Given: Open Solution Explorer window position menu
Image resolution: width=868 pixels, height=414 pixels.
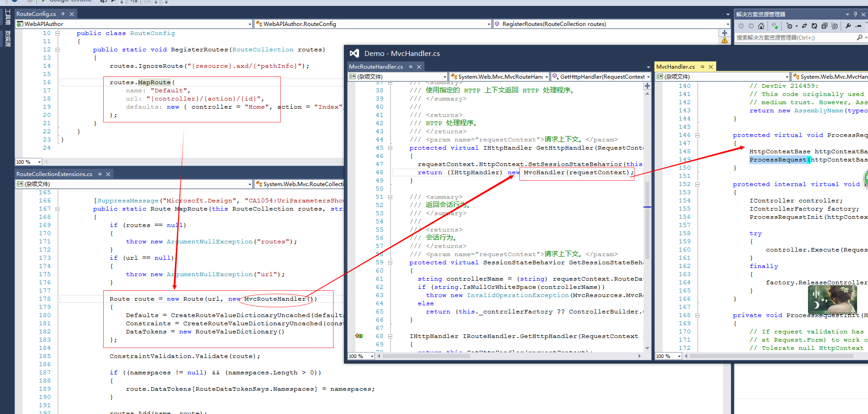Looking at the screenshot, I should click(848, 15).
